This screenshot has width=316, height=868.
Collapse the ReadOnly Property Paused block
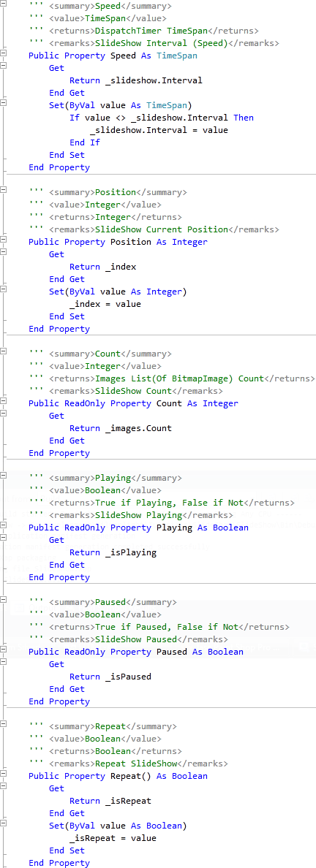coord(3,649)
